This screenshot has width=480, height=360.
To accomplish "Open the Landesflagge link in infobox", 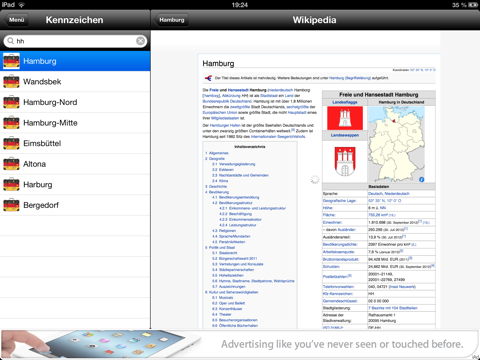I will 345,102.
